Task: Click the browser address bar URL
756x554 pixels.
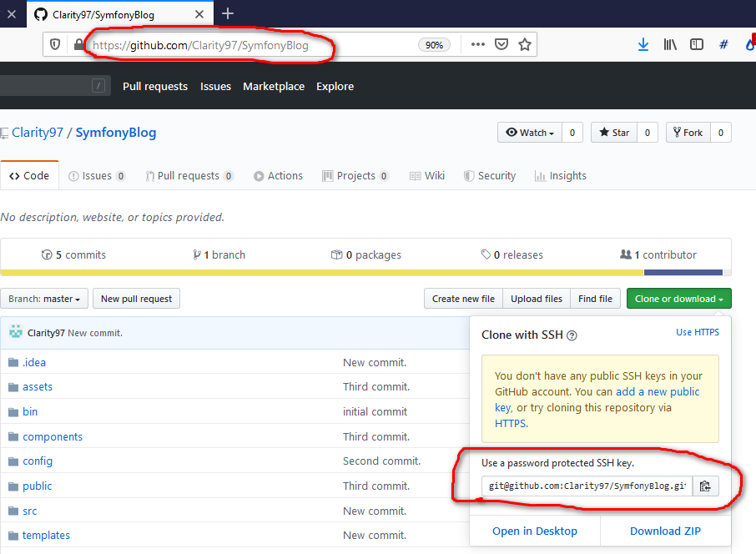Action: 200,45
